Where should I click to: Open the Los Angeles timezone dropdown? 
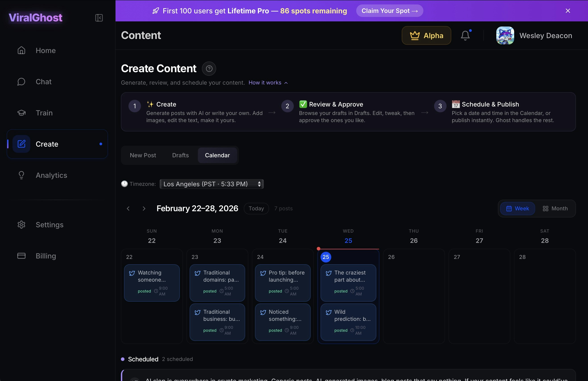(x=211, y=184)
